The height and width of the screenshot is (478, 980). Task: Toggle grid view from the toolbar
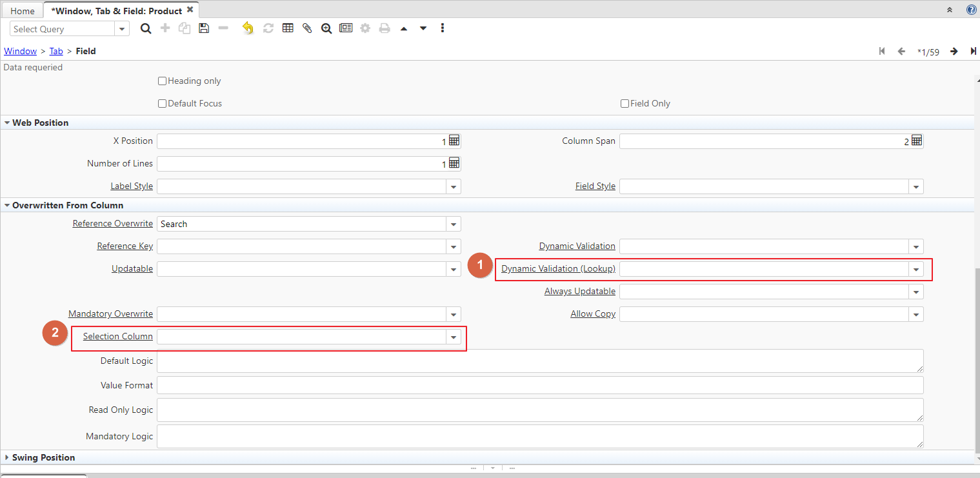(288, 28)
